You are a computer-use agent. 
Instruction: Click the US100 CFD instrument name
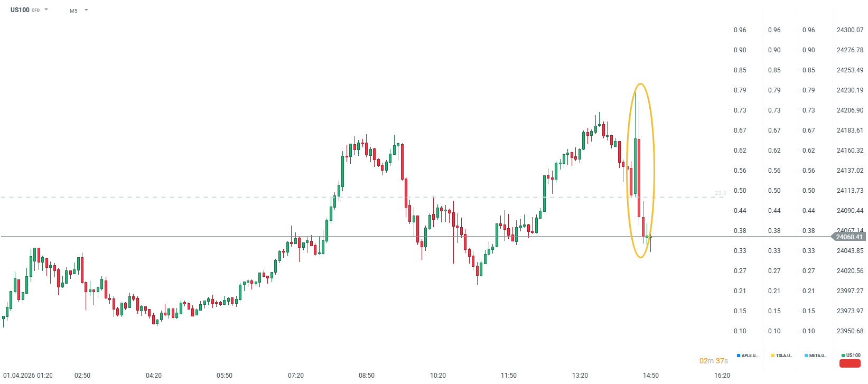point(20,10)
